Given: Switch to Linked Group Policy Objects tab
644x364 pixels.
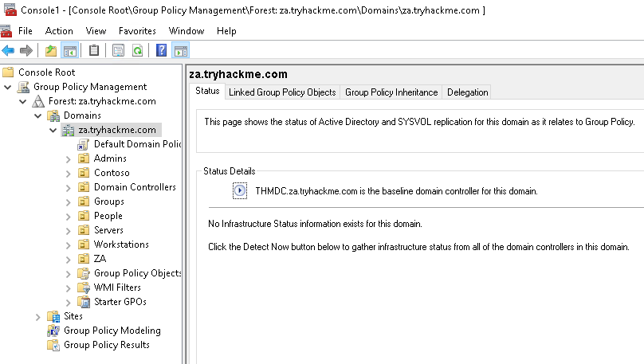Looking at the screenshot, I should (x=282, y=92).
